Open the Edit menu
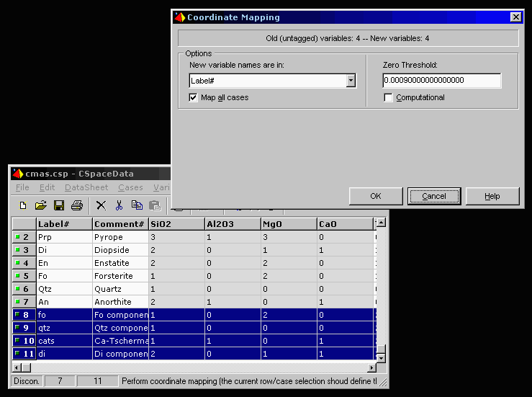This screenshot has width=532, height=397. (x=47, y=187)
